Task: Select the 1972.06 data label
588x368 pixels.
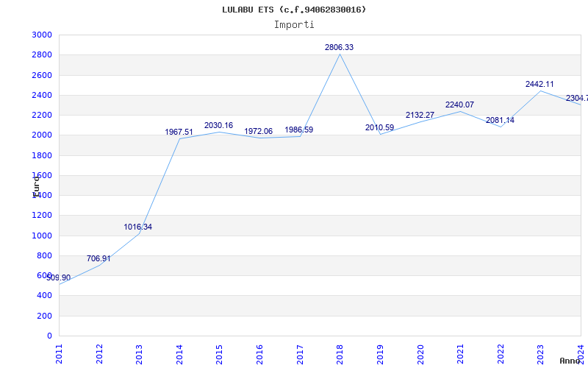Action: tap(259, 132)
